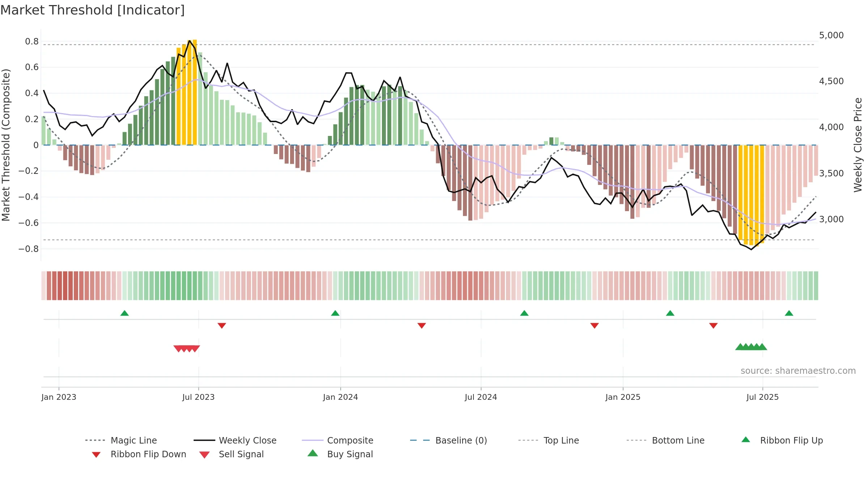Toggle the Buy Signal legend entry

pos(340,454)
